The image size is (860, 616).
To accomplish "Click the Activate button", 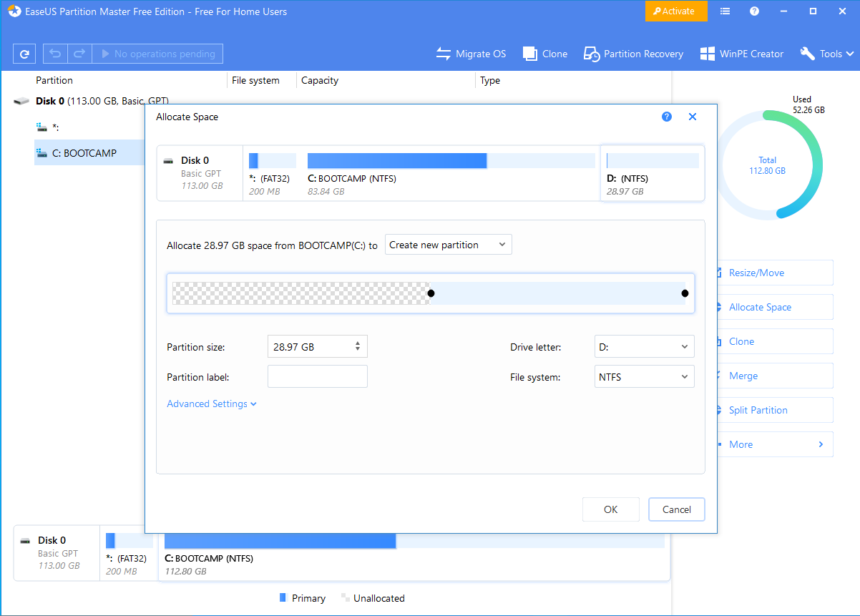I will pyautogui.click(x=676, y=11).
